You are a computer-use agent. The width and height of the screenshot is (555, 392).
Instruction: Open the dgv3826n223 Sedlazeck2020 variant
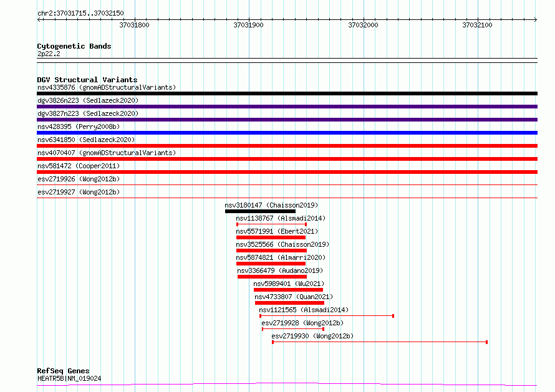(87, 100)
